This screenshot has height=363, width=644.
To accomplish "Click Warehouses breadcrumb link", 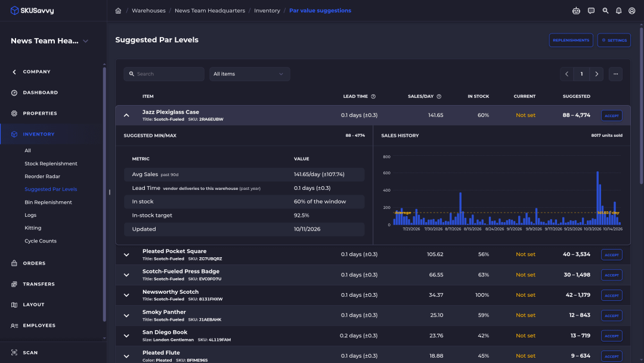I will [x=148, y=11].
